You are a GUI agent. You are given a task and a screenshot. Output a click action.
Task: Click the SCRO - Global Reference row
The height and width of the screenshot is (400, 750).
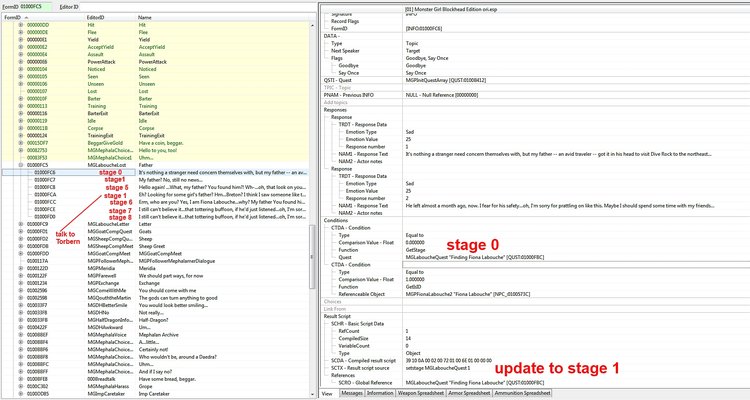[535, 383]
